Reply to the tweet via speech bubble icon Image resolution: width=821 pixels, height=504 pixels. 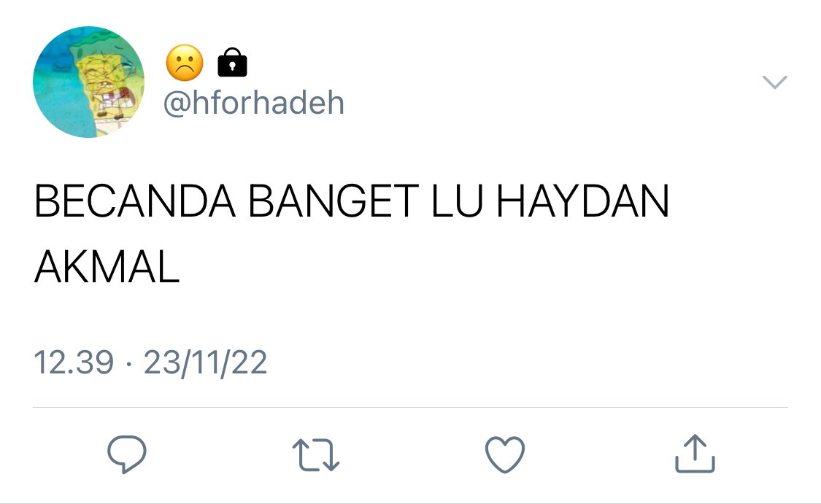(127, 454)
